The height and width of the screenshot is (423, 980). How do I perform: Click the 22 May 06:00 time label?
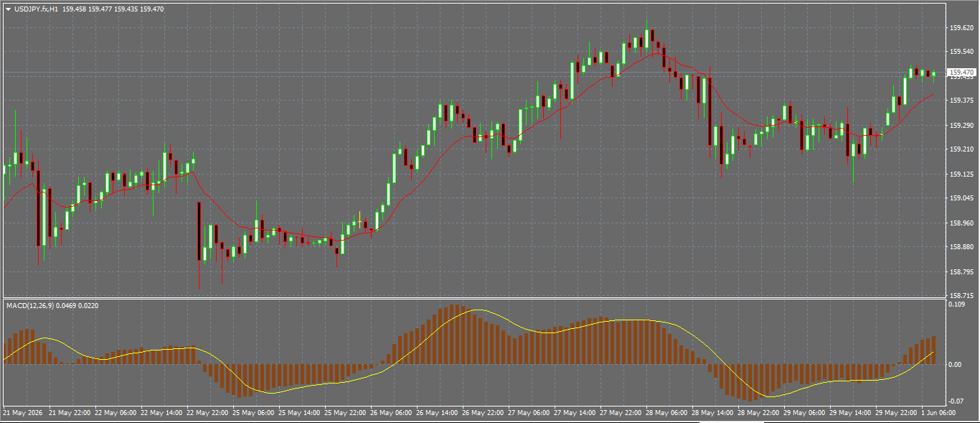click(116, 414)
